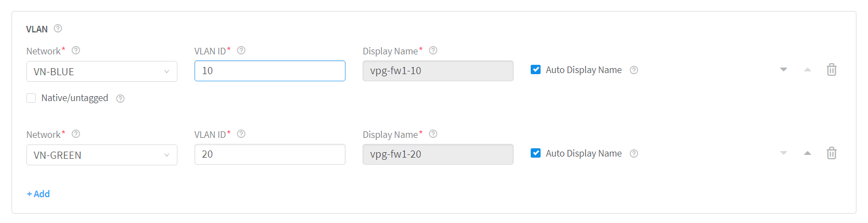Uncheck Auto Display Name for vpg-fw1-20
Screen dimensions: 868x223
click(536, 153)
